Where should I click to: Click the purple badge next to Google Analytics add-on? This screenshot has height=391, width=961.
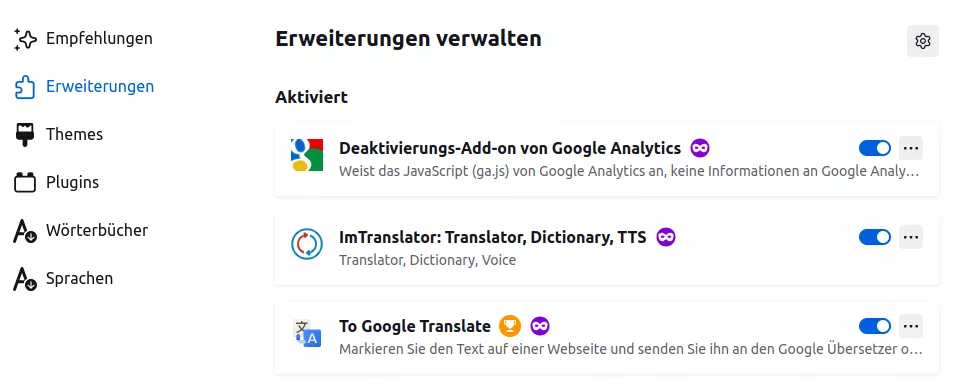coord(700,148)
